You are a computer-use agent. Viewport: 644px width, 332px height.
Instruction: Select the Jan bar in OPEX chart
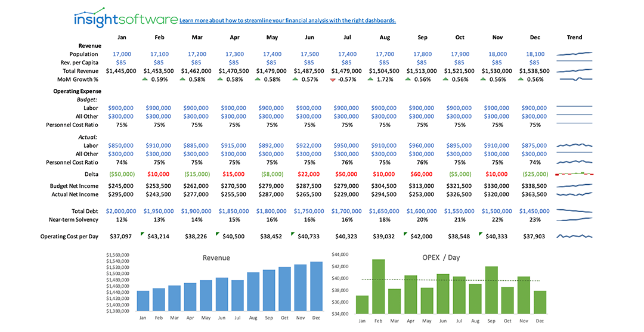(363, 305)
